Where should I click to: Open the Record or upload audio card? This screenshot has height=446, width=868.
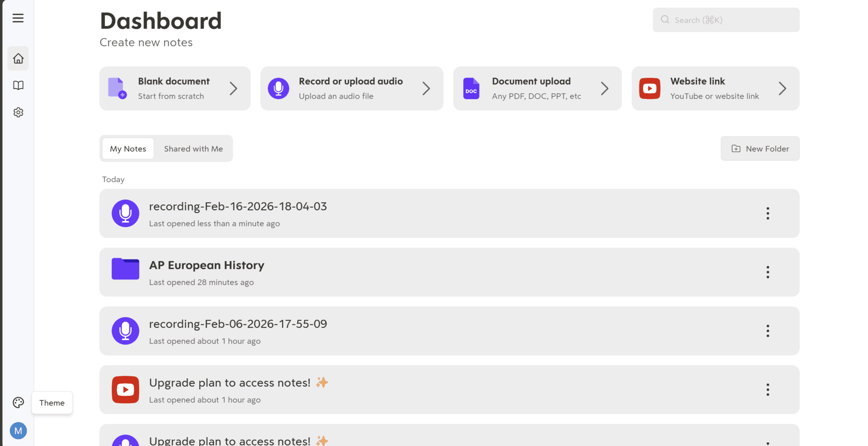pyautogui.click(x=352, y=88)
